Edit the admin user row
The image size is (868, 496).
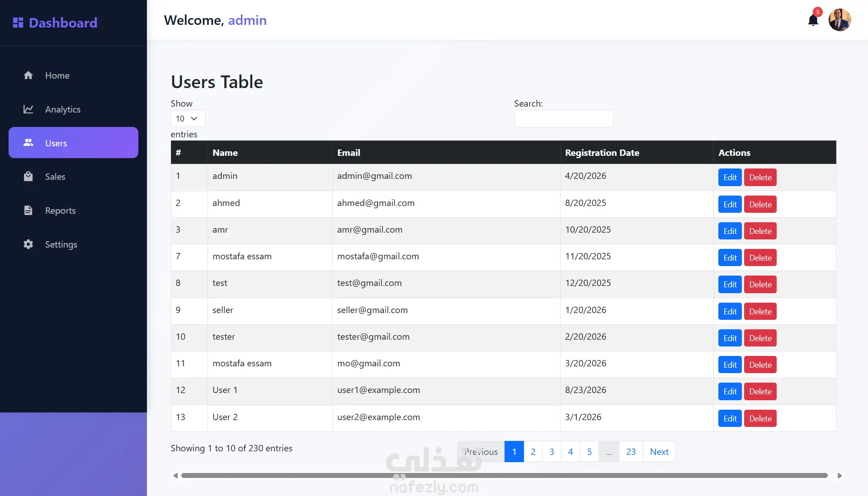click(730, 178)
